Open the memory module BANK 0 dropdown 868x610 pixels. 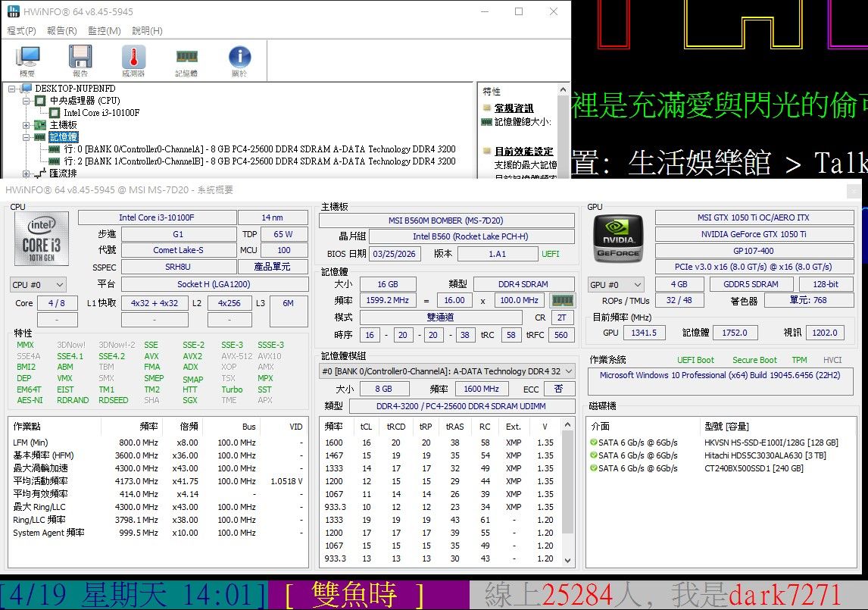tap(447, 371)
